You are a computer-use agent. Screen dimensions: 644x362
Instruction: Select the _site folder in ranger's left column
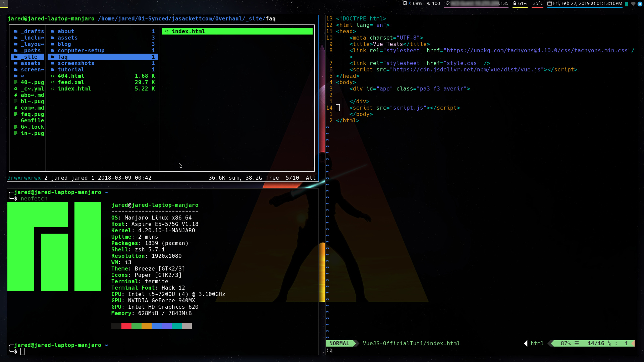point(28,57)
